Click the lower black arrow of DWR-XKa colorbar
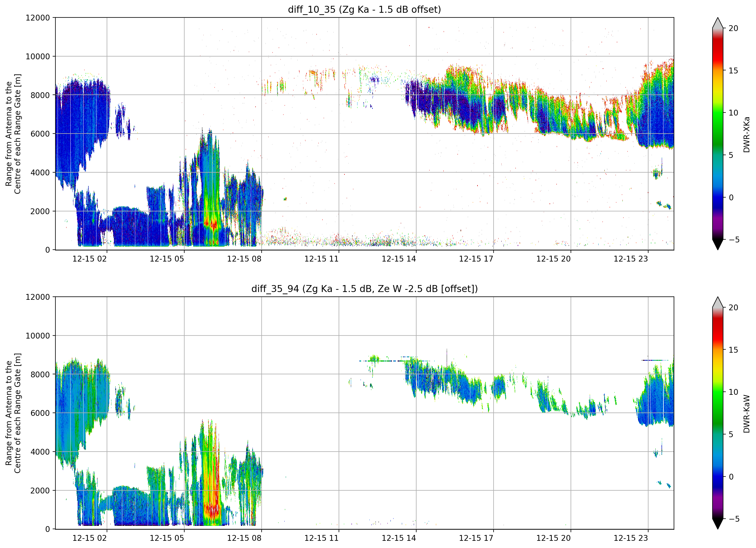 click(x=718, y=245)
